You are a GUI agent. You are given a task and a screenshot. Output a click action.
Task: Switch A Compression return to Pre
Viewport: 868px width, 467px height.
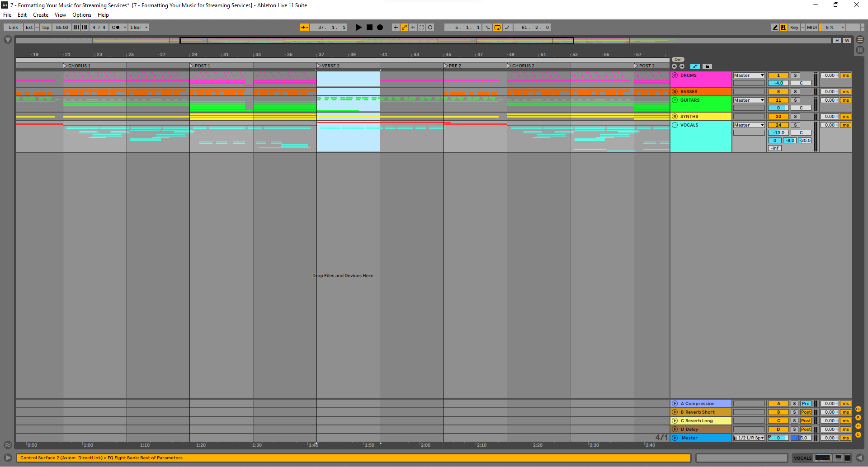coord(806,404)
